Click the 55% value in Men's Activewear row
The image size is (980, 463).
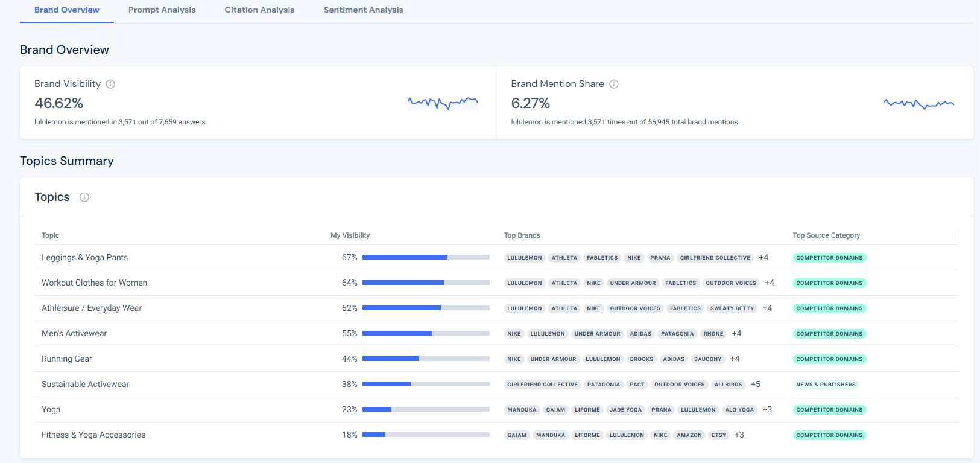(350, 333)
